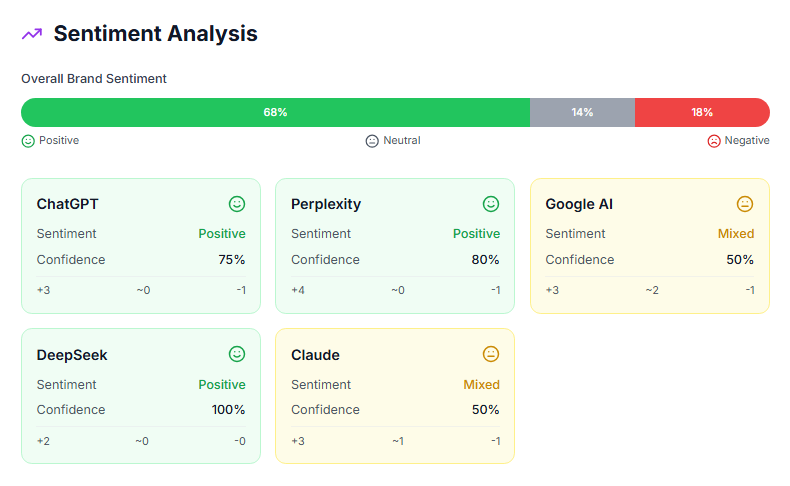
Task: Select the Perplexity card title
Action: coord(326,204)
